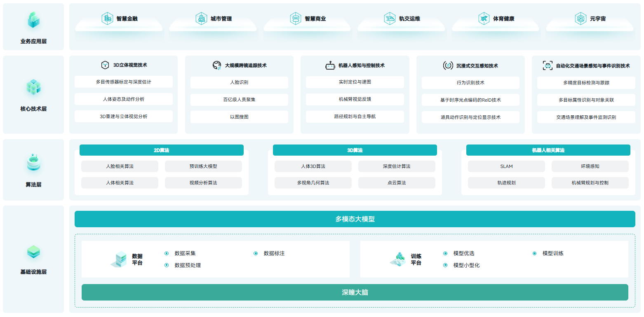Select the 数据采集 radio bullet

[x=167, y=254]
